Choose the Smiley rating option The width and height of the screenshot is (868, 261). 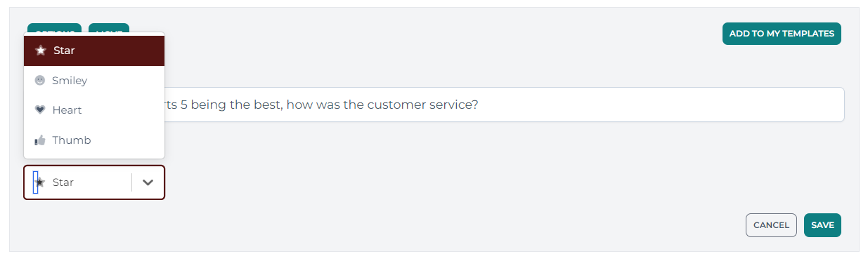click(x=94, y=81)
